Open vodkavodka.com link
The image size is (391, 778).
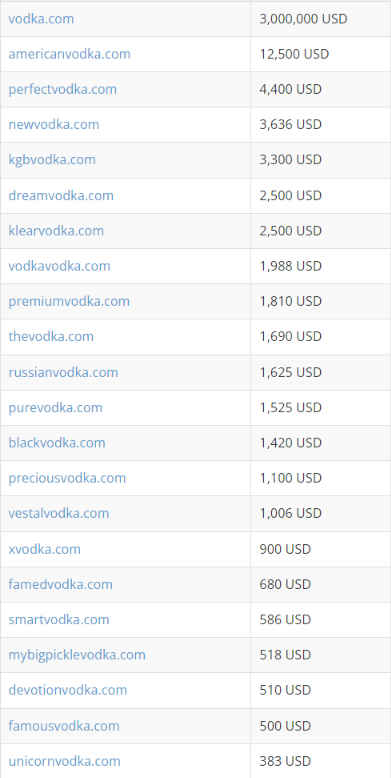pos(59,266)
